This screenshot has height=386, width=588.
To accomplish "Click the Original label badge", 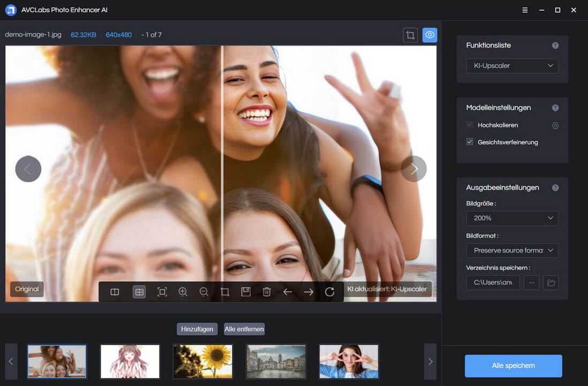I will coord(27,289).
